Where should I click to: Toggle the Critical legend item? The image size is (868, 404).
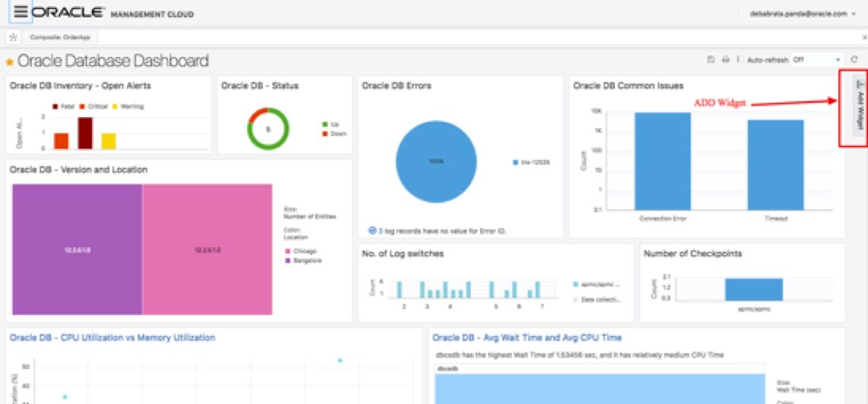pyautogui.click(x=94, y=107)
